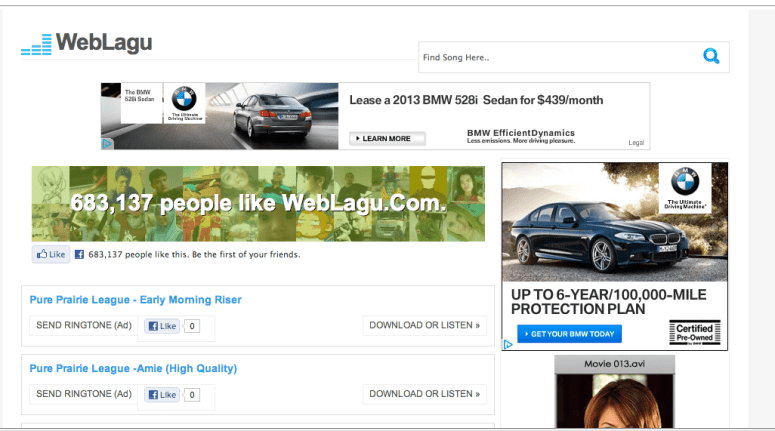Open the Movie 013.avi video thumbnail
The image size is (775, 431).
click(x=614, y=391)
